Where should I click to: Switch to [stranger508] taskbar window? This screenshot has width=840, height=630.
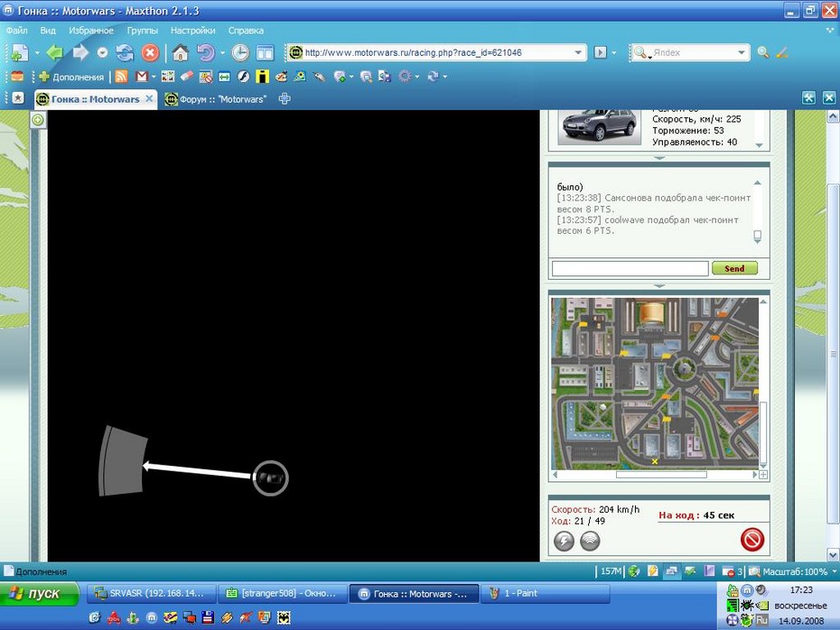(x=283, y=594)
